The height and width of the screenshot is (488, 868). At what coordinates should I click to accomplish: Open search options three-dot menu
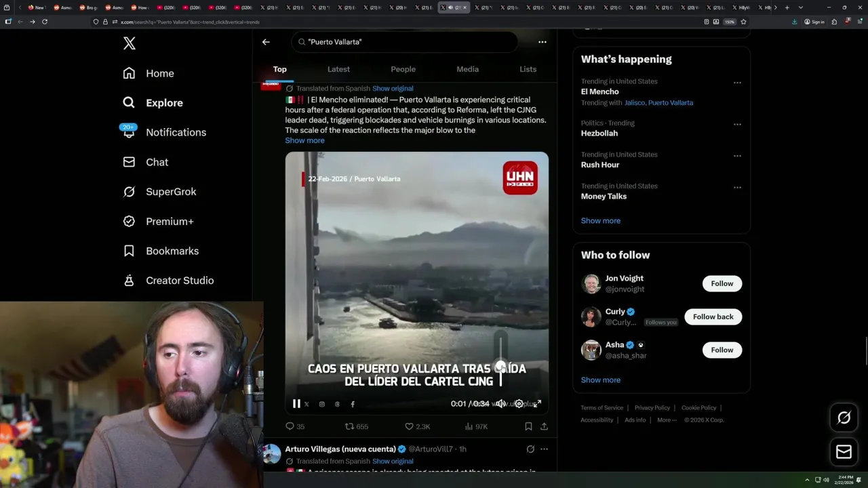[x=542, y=42]
